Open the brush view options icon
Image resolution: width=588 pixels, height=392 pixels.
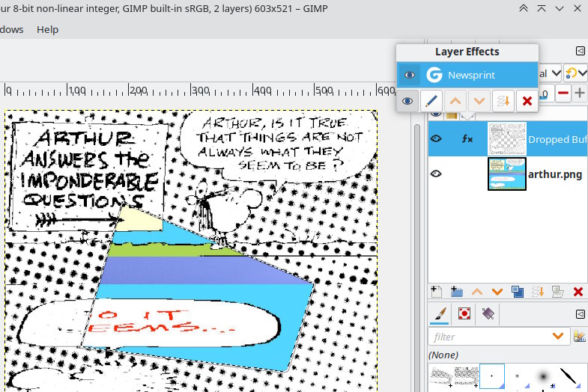pos(579,336)
